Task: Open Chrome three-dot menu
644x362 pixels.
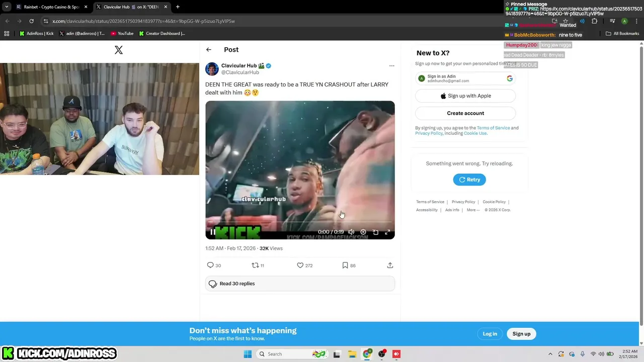Action: tap(635, 21)
